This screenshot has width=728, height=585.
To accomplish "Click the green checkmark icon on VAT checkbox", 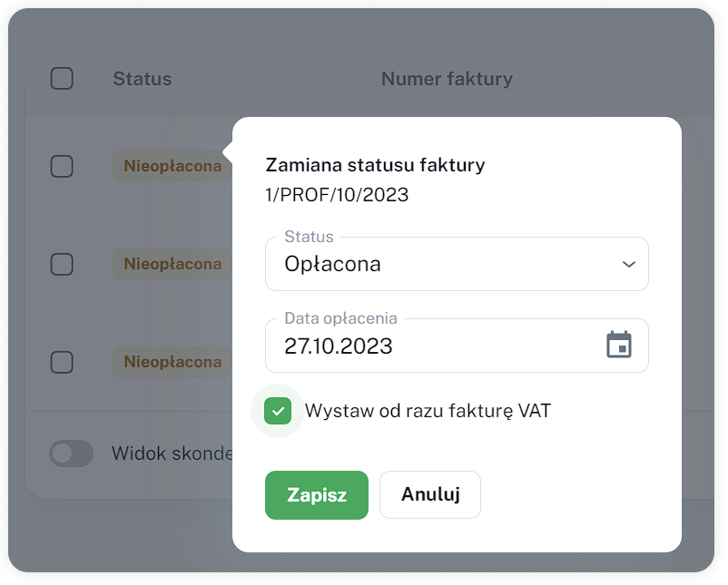I will (x=278, y=411).
